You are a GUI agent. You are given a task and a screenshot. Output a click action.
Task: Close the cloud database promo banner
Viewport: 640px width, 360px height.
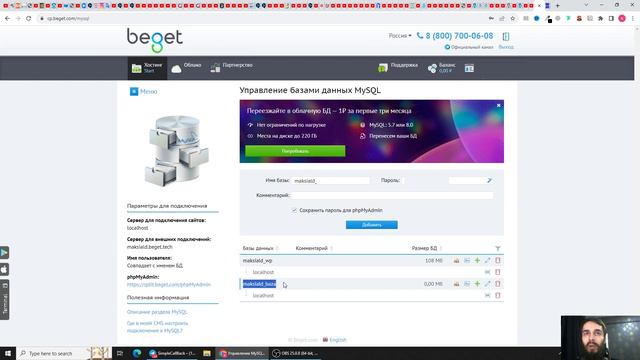point(498,105)
